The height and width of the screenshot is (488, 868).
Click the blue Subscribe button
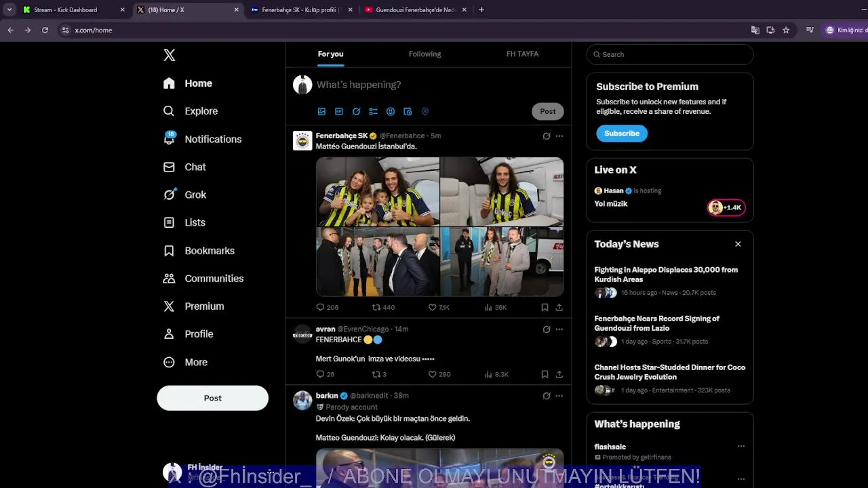point(622,134)
